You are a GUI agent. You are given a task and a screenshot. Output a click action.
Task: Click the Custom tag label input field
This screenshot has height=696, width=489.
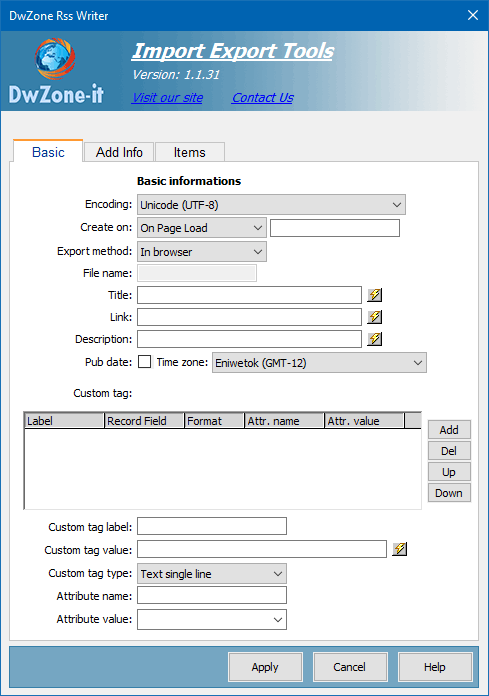[212, 526]
